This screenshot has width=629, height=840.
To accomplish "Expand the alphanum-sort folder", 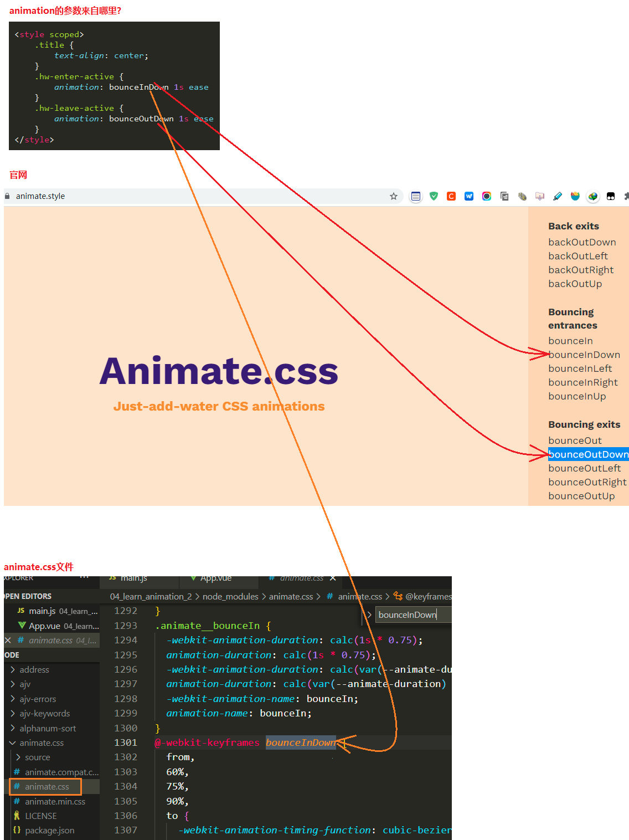I will coord(13,728).
